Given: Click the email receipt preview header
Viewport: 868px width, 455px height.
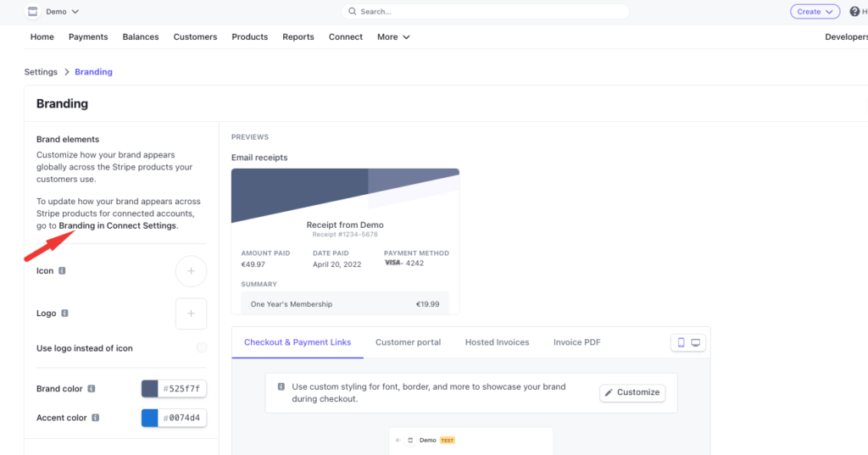Looking at the screenshot, I should (346, 195).
